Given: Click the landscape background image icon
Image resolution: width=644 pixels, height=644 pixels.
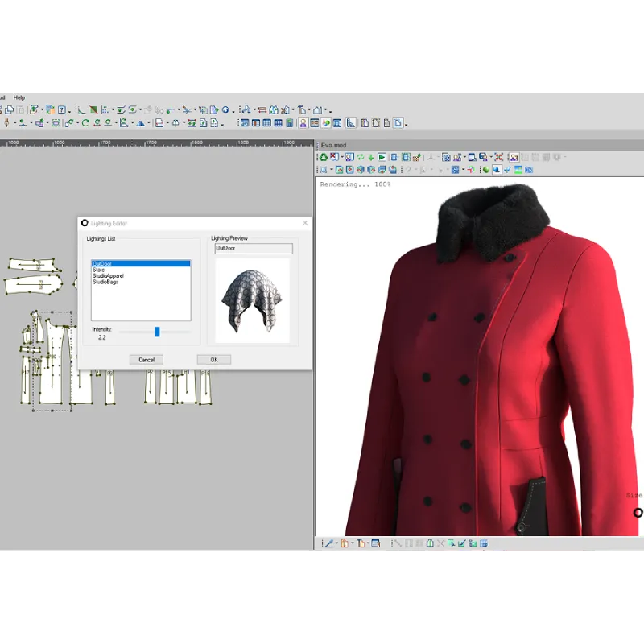Looking at the screenshot, I should coord(518,170).
